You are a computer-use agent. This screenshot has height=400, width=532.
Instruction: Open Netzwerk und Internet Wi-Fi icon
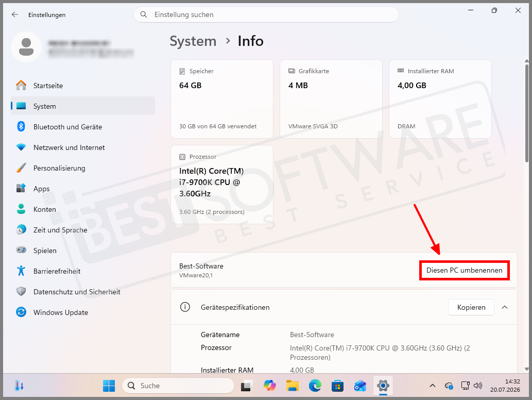click(x=21, y=147)
